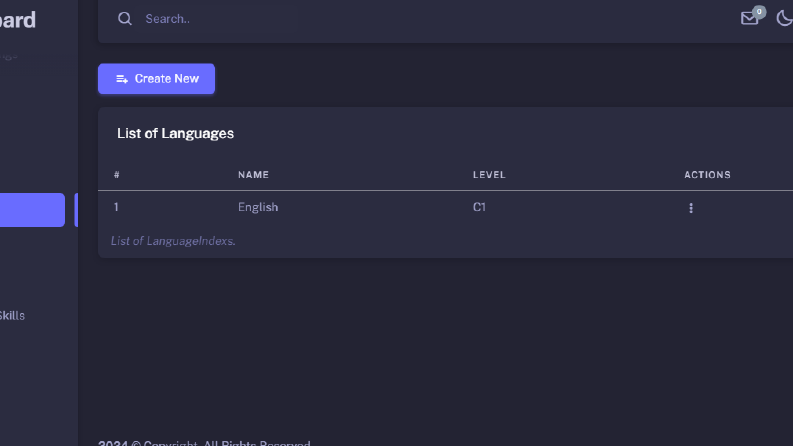
Task: Open the English row actions menu
Action: [x=691, y=208]
